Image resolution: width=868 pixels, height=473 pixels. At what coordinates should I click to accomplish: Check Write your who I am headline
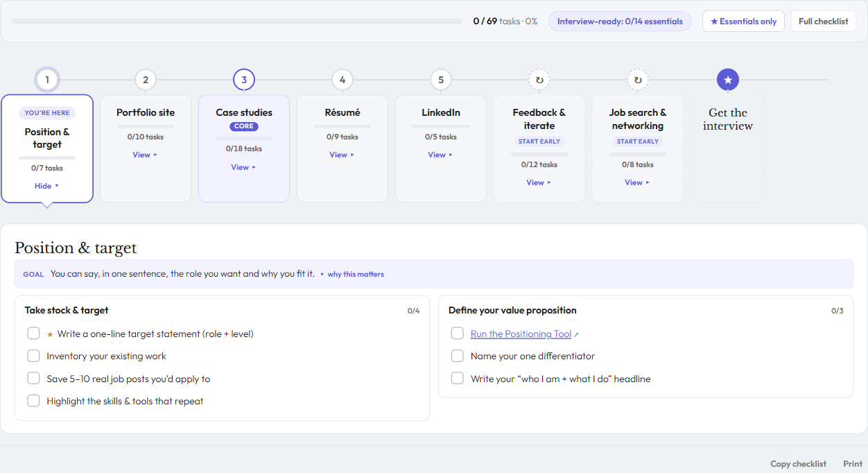point(457,378)
